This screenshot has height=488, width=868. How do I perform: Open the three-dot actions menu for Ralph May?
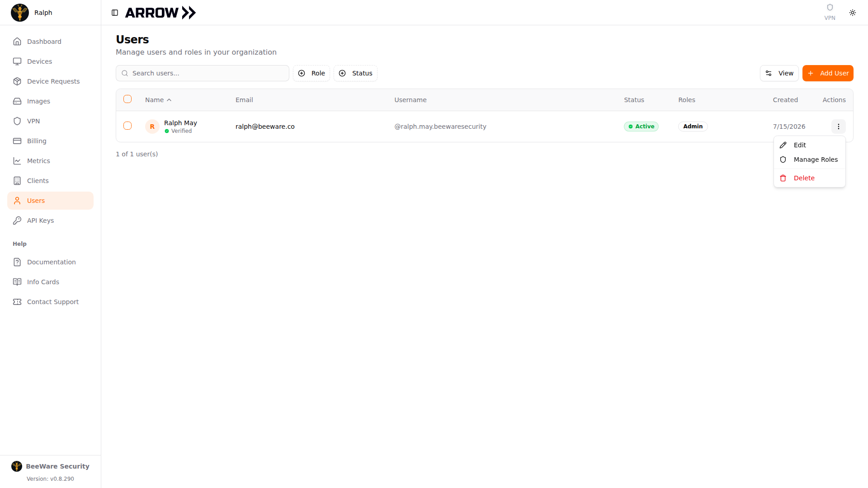pos(838,127)
